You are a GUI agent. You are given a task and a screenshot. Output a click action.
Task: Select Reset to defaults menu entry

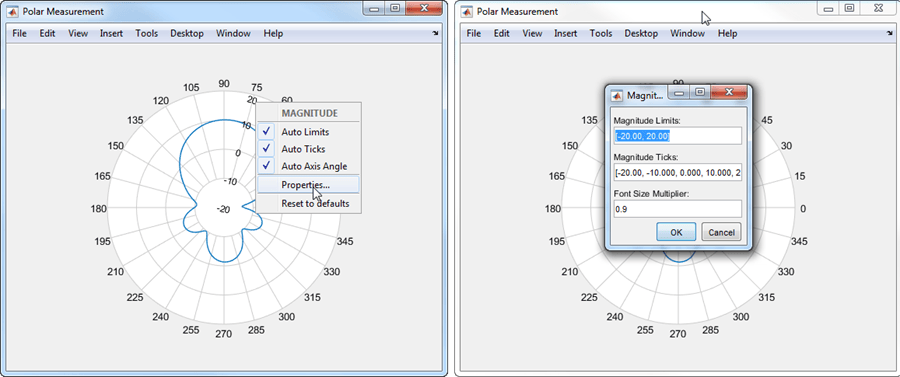tap(308, 203)
